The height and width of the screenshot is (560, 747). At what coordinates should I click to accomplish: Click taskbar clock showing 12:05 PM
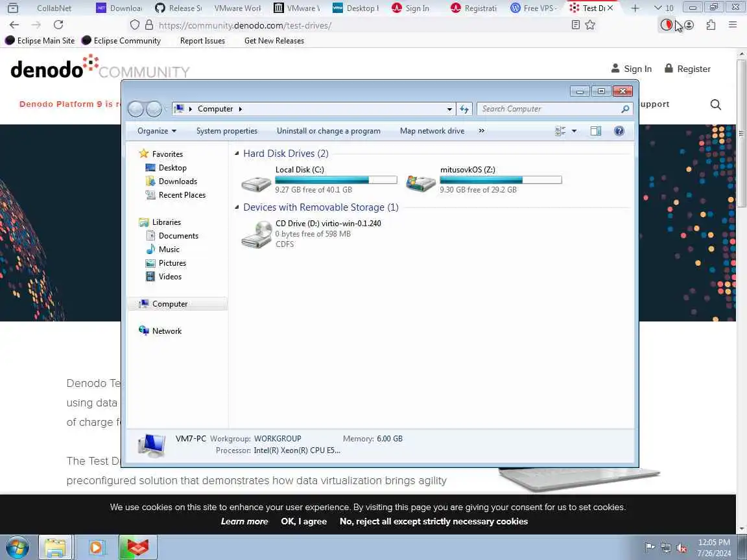point(714,548)
